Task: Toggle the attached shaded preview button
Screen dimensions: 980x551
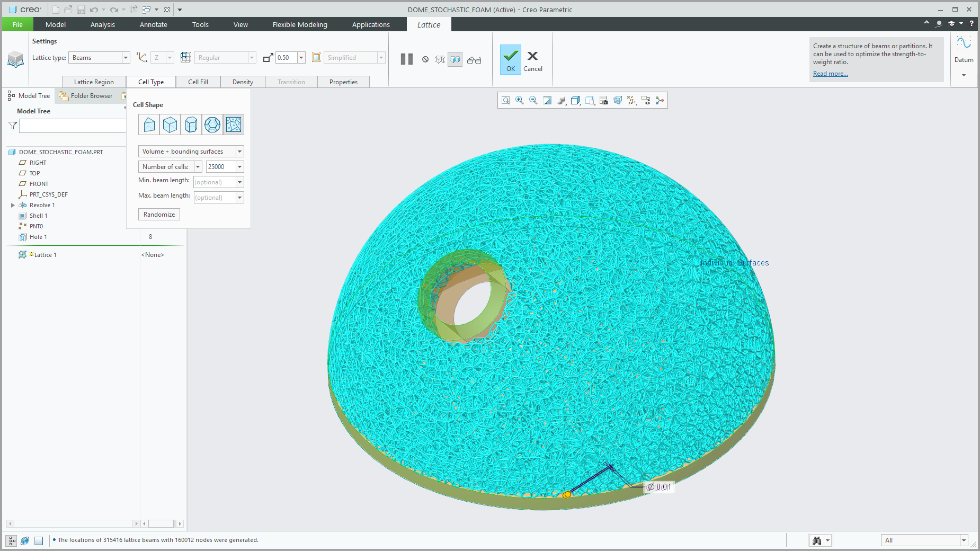Action: coord(455,60)
